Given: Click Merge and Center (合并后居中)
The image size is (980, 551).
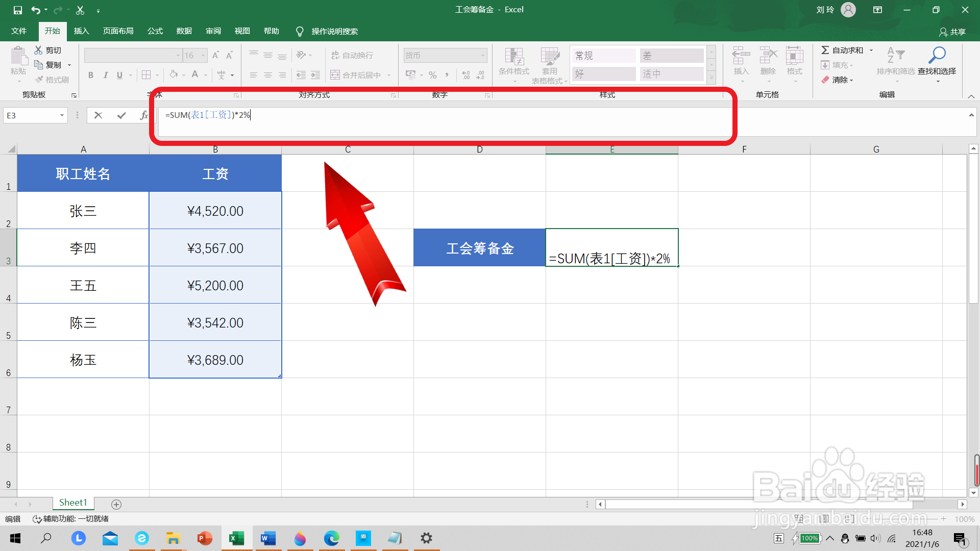Looking at the screenshot, I should [x=356, y=75].
